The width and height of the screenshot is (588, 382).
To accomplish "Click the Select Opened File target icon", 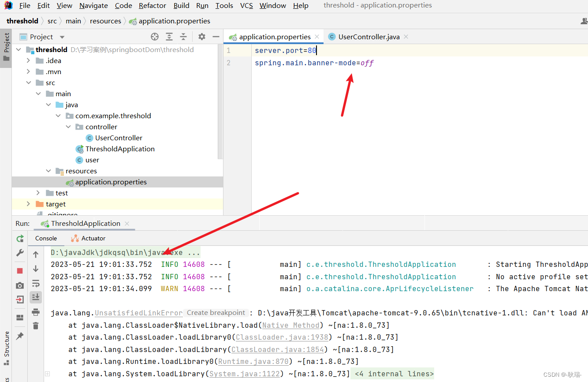I will point(155,37).
